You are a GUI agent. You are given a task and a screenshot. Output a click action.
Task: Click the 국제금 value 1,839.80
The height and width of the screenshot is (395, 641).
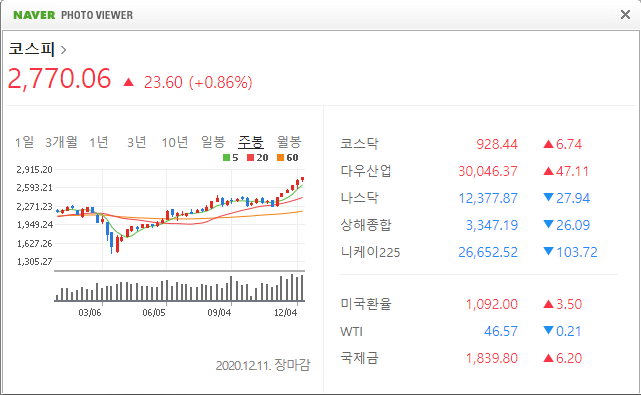tap(492, 358)
